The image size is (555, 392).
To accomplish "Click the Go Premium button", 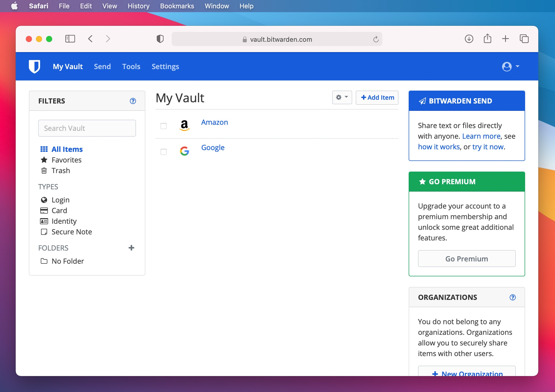I will pyautogui.click(x=466, y=259).
